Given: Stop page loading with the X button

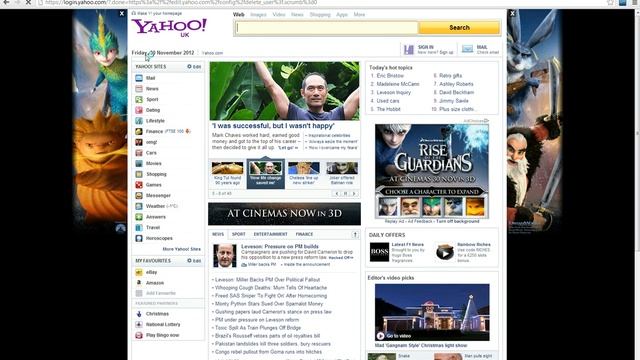Looking at the screenshot, I should 28,2.
